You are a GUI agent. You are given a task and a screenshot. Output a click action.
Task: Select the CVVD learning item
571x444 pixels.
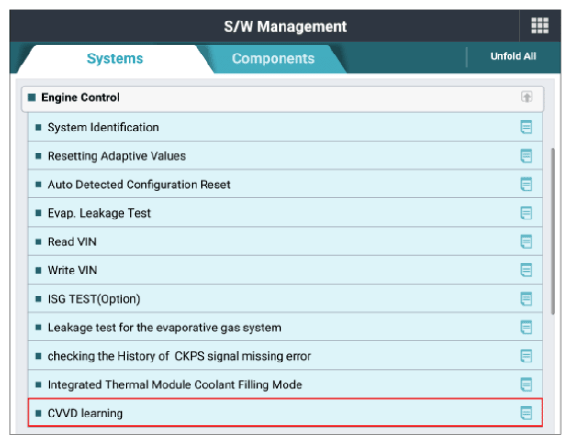[x=285, y=413]
